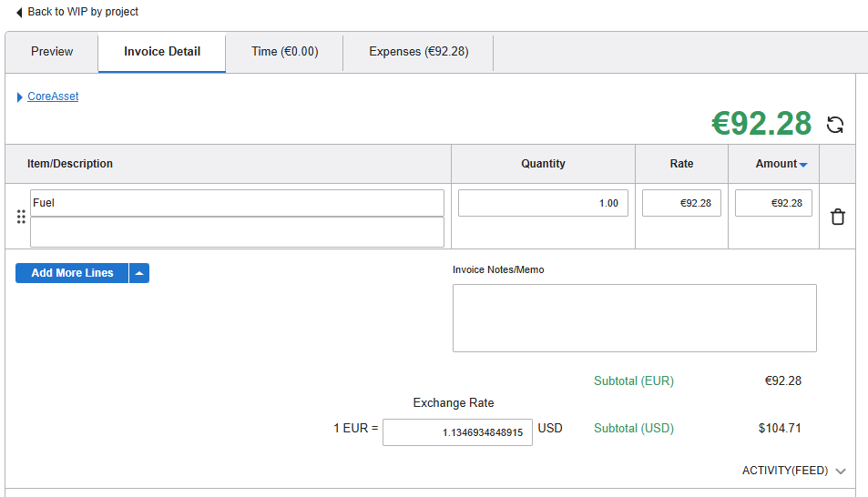This screenshot has height=497, width=868.
Task: Open the Time (€0.00) tab
Action: (284, 52)
